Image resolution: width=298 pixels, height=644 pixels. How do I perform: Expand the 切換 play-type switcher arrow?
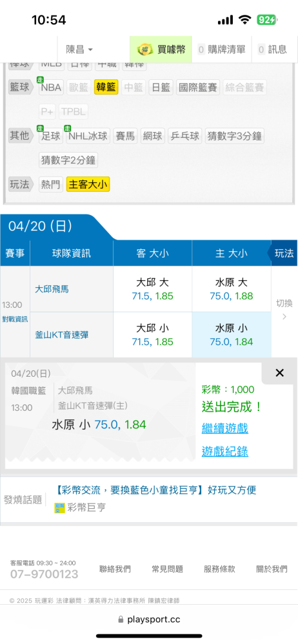(x=284, y=317)
